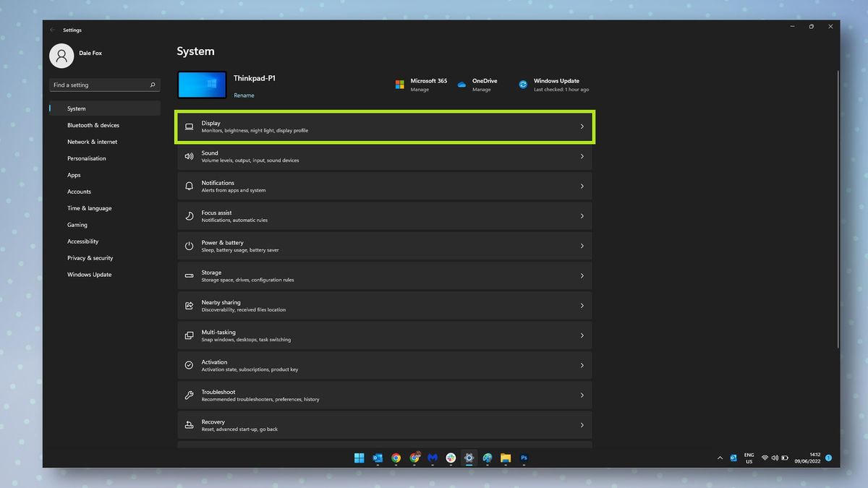This screenshot has height=488, width=868.
Task: Click the OneDrive cloud icon
Action: coord(461,84)
